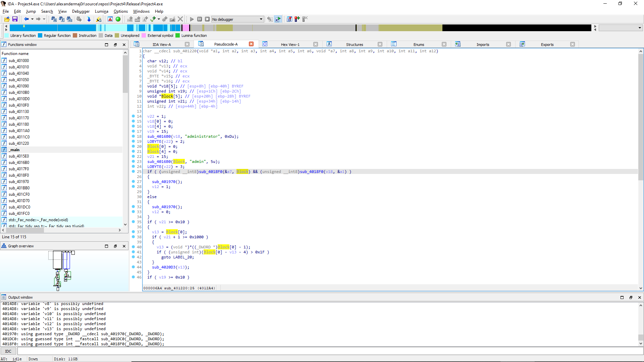Open the Debugger menu
Image resolution: width=644 pixels, height=362 pixels.
point(81,11)
